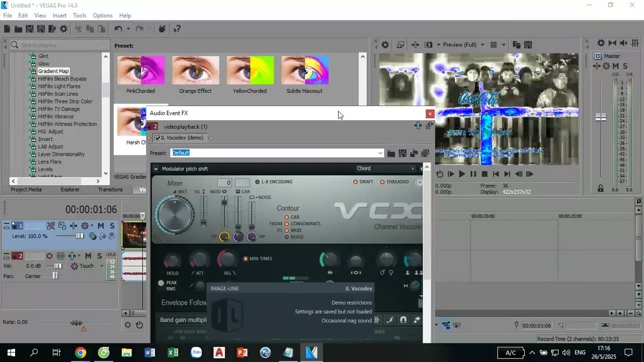
Task: Click Invert Phase icon on audio track 2
Action: 60,256
